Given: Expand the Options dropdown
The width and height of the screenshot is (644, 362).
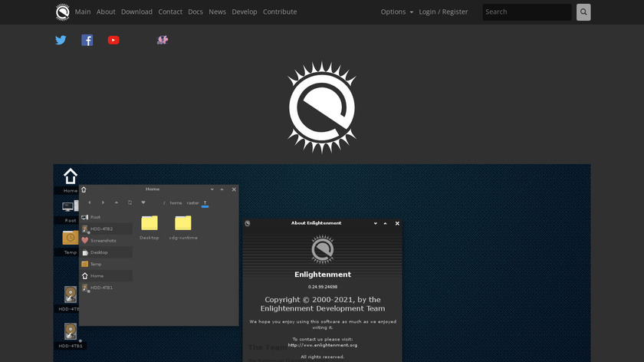Looking at the screenshot, I should 397,12.
